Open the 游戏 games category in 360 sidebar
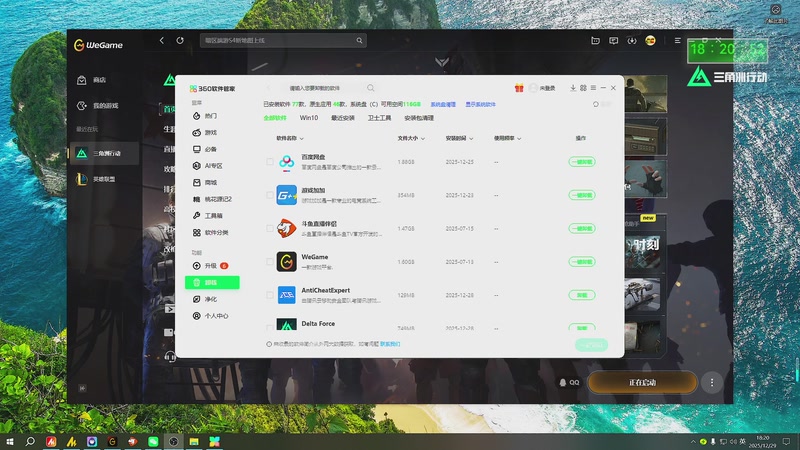Viewport: 800px width, 450px height. pyautogui.click(x=205, y=133)
